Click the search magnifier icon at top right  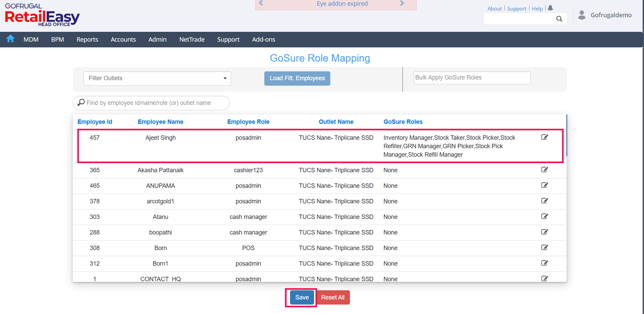coord(559,19)
